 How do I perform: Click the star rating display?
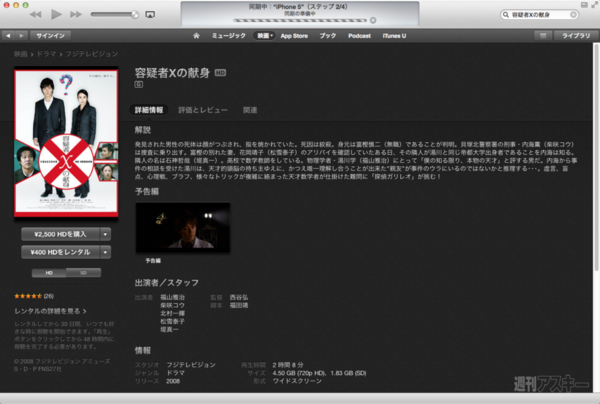coord(28,296)
